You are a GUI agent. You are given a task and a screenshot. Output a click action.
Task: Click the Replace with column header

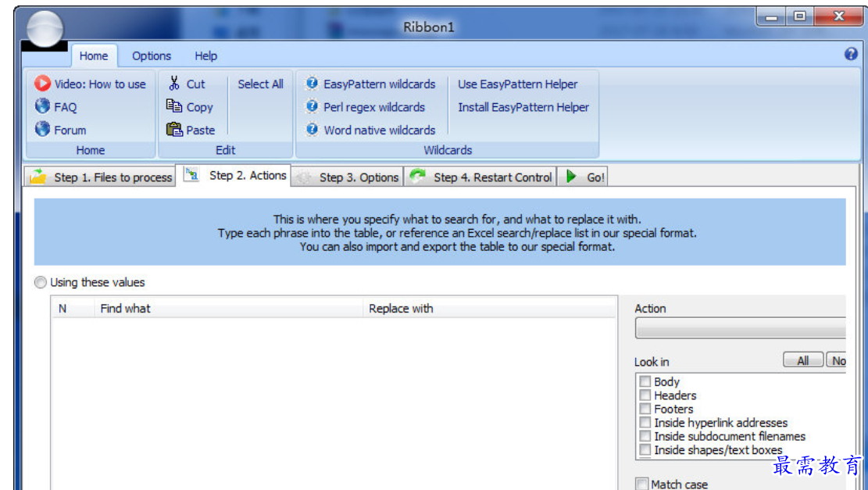tap(489, 309)
